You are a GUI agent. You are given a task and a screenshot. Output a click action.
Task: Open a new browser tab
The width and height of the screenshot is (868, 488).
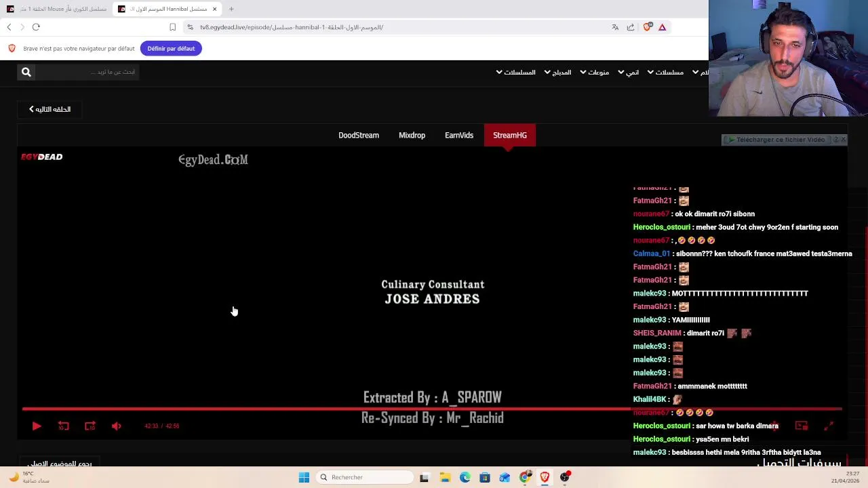231,9
